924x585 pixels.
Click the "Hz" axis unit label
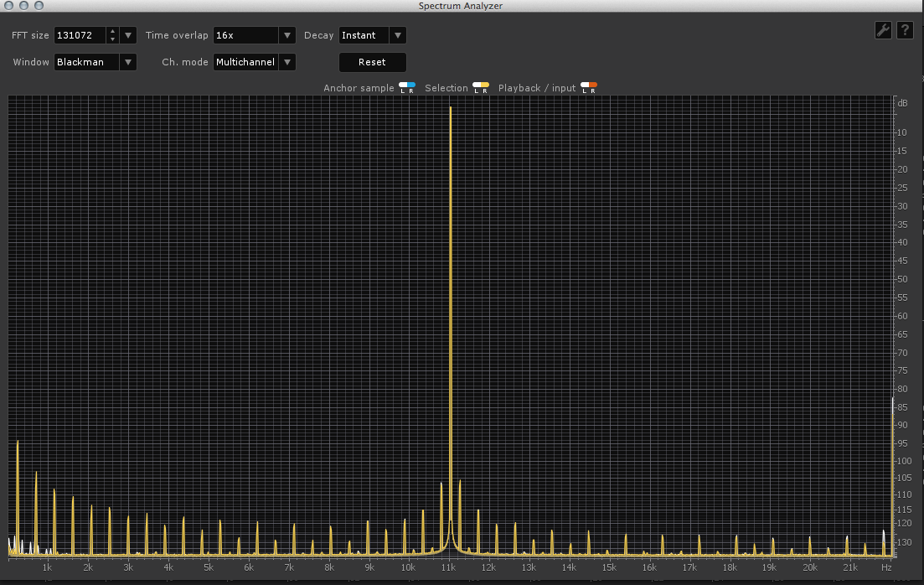coord(886,567)
